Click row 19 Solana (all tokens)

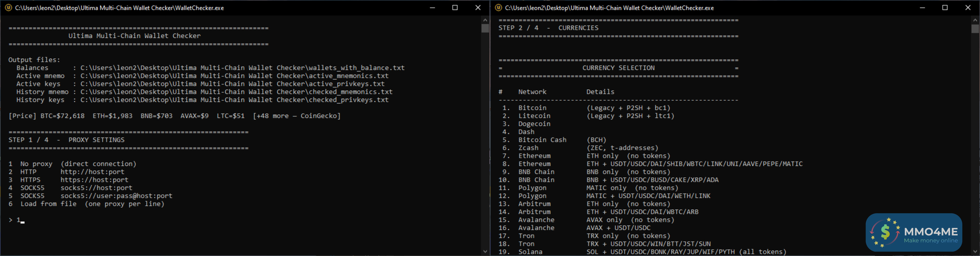click(x=642, y=252)
